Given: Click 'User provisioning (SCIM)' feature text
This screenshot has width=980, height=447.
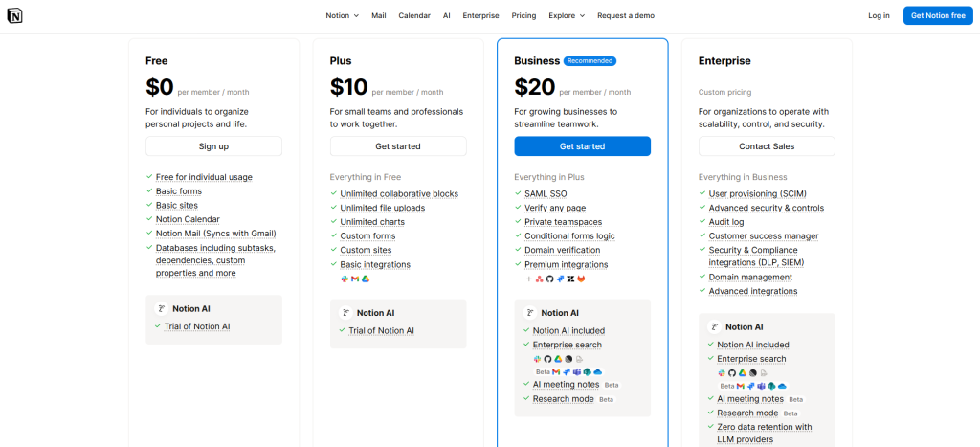Looking at the screenshot, I should click(x=758, y=193).
